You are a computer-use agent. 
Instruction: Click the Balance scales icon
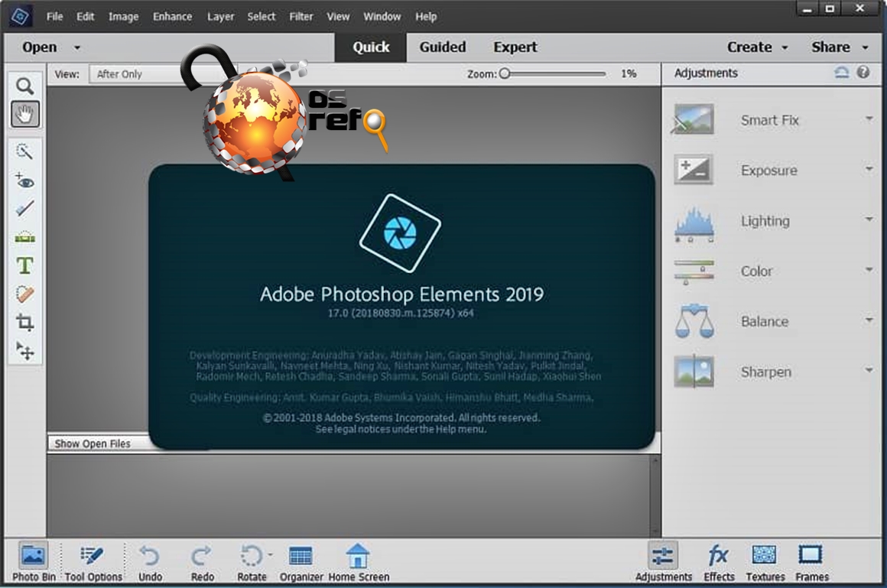(694, 321)
